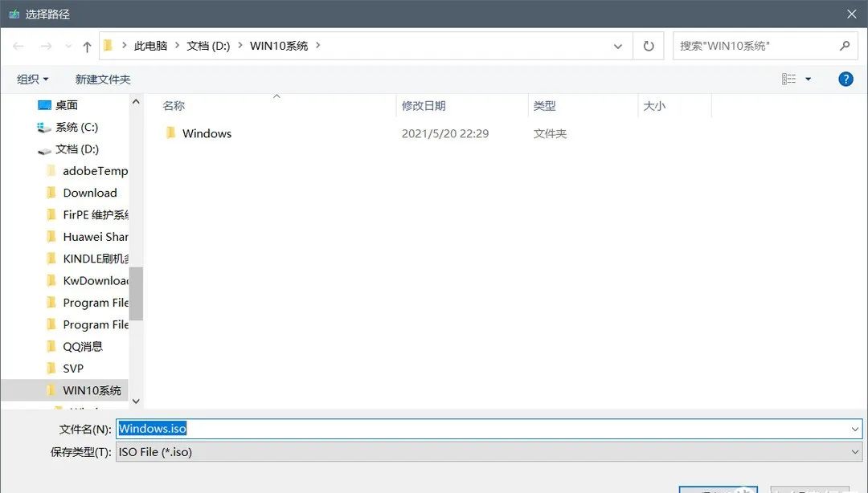Click the Back navigation arrow
Viewport: 868px width, 493px height.
pos(18,47)
